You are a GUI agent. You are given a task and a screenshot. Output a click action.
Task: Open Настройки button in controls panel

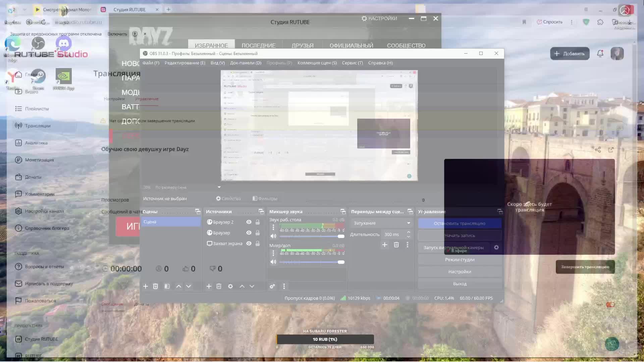click(460, 271)
